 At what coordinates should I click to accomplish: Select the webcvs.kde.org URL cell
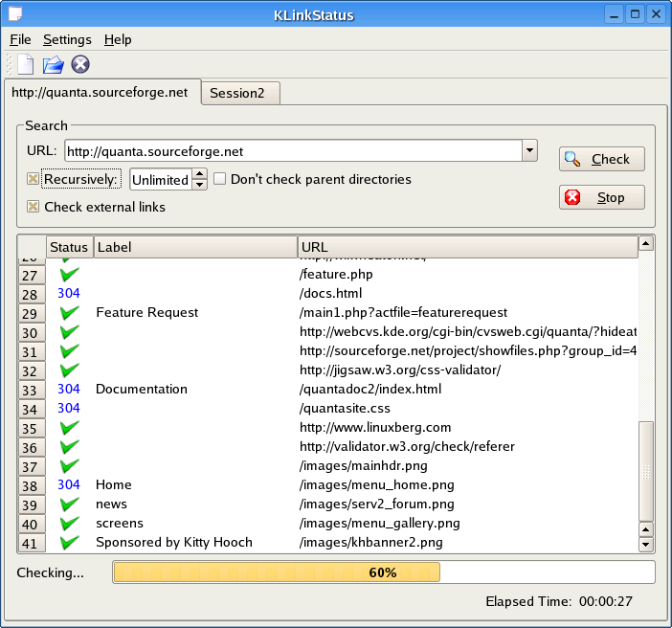pos(468,332)
